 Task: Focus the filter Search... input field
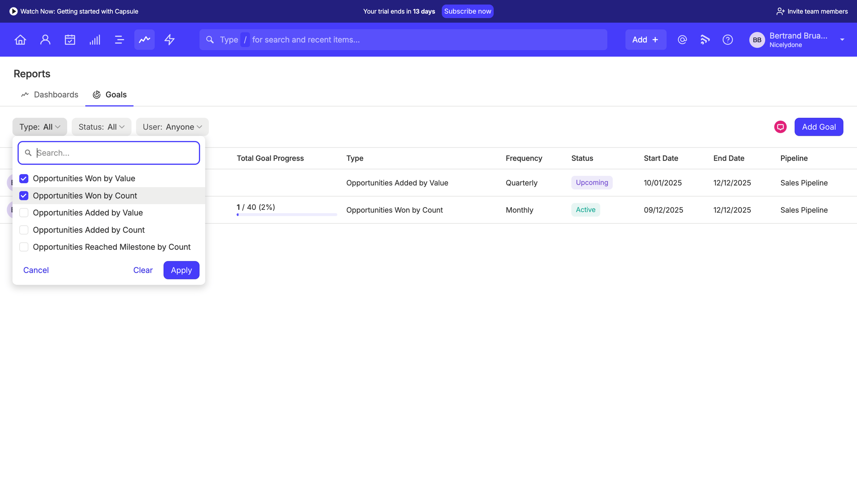109,153
